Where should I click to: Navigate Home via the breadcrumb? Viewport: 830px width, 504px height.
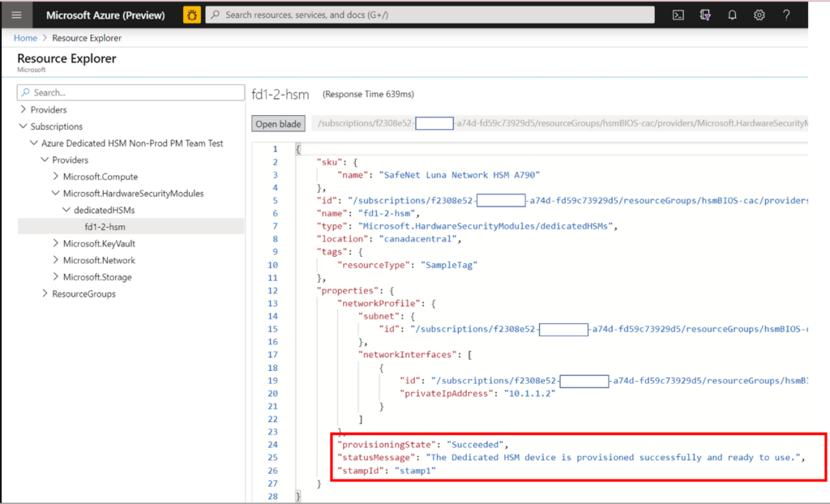coord(25,37)
